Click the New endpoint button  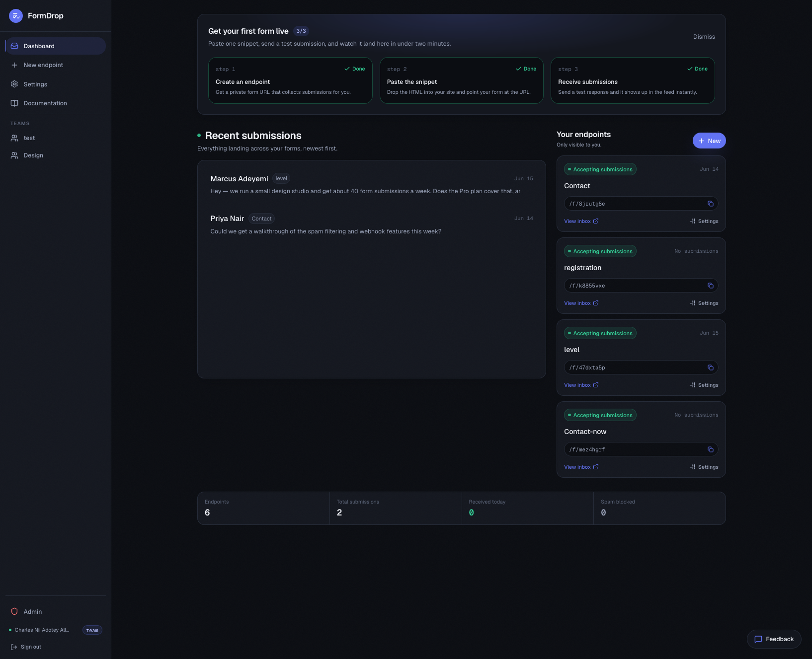pyautogui.click(x=709, y=141)
